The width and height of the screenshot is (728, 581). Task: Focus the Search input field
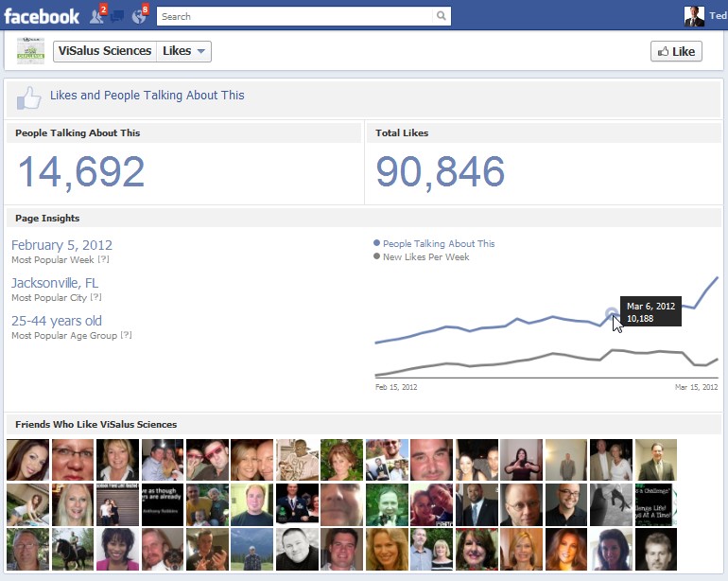(295, 16)
